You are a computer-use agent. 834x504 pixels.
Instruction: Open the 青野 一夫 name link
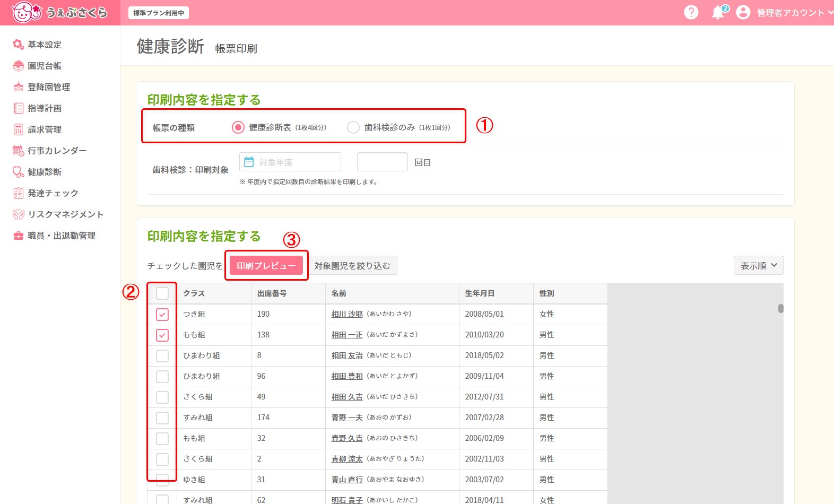click(347, 418)
